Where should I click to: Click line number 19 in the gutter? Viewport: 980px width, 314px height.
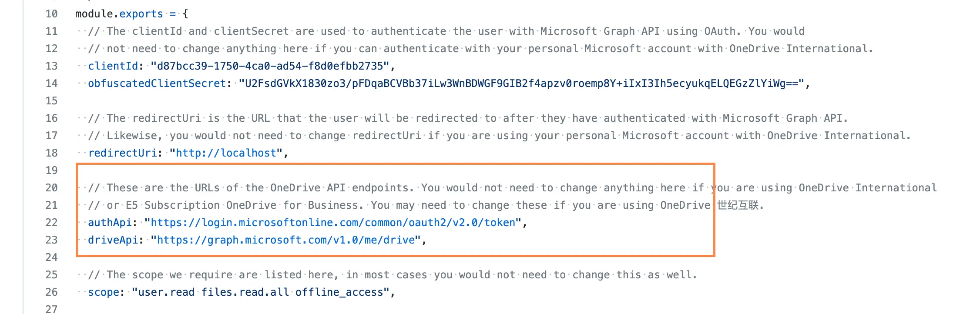pyautogui.click(x=51, y=170)
